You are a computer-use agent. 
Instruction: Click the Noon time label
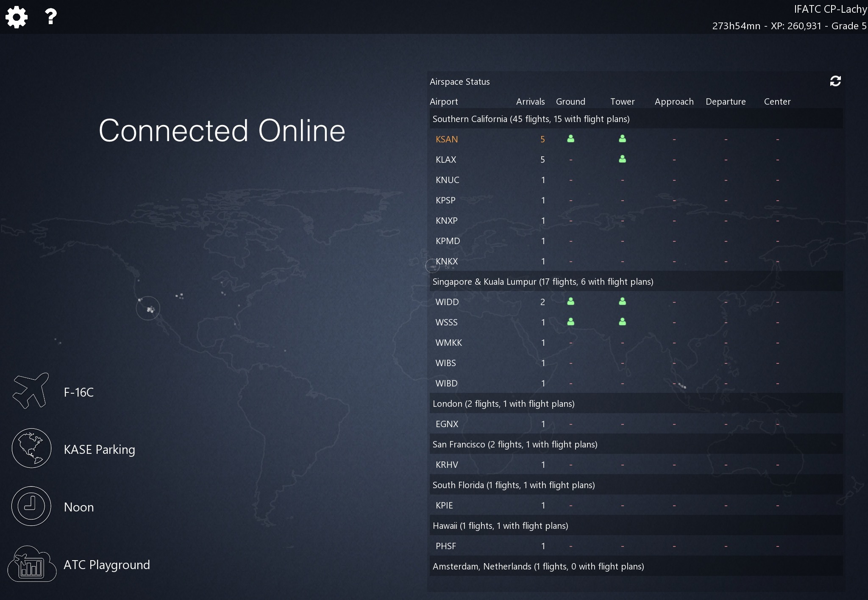[x=78, y=507]
